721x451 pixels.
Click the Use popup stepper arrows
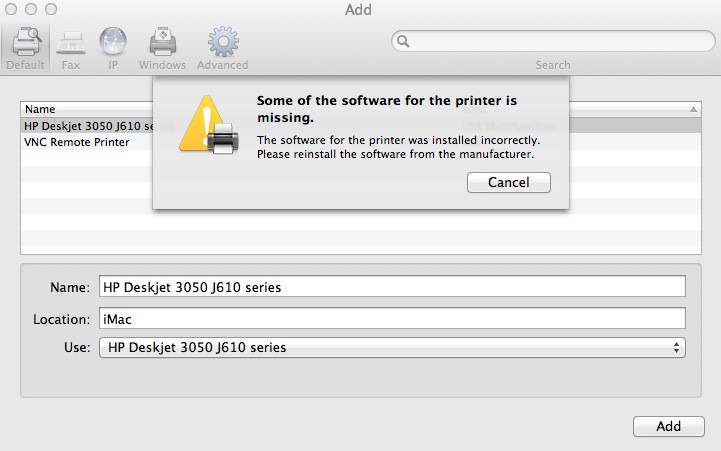676,348
